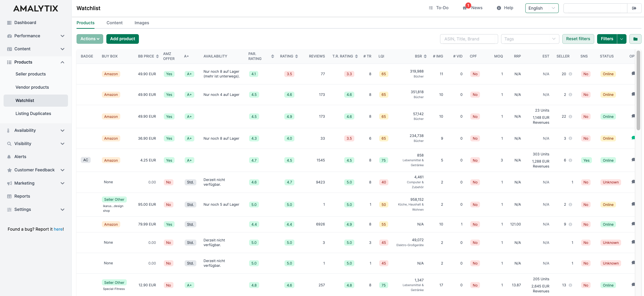Open the To-Do list icon

click(431, 8)
